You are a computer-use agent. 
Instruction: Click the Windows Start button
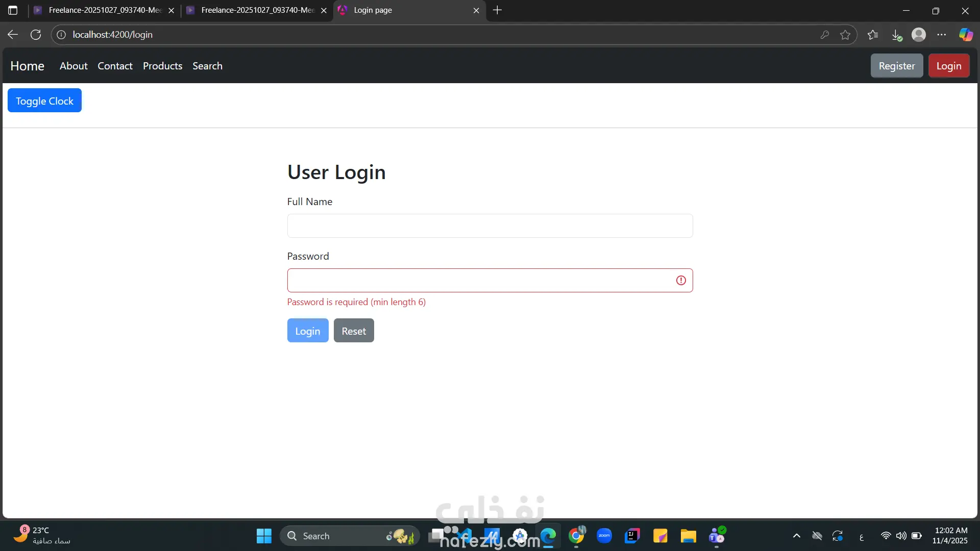coord(264,536)
